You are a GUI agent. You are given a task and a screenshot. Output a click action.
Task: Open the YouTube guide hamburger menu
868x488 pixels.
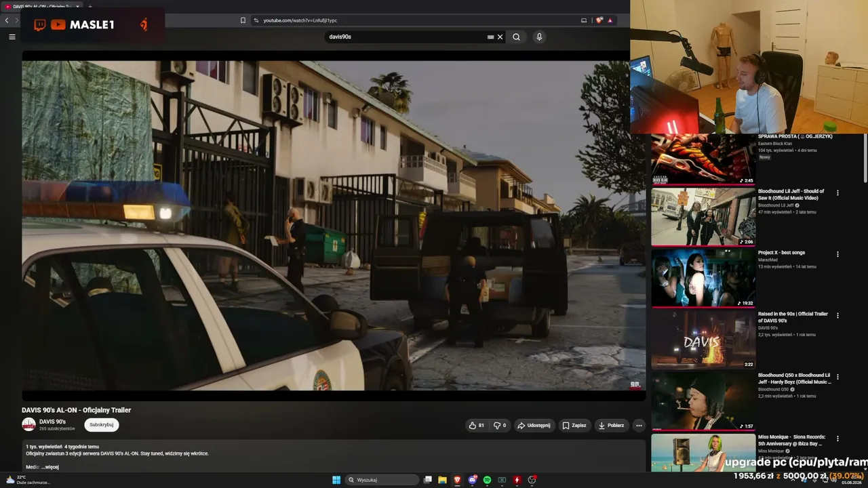click(12, 37)
